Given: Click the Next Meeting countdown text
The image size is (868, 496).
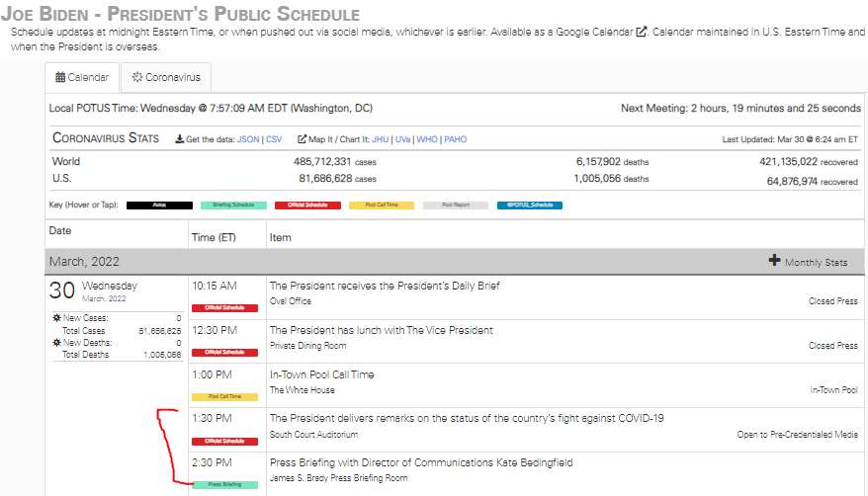Looking at the screenshot, I should [x=740, y=108].
